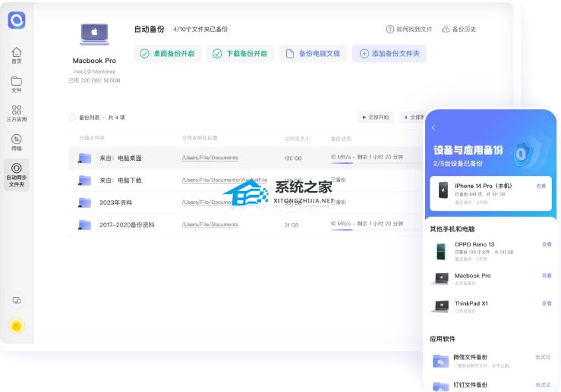
Task: Select the 来自：电脑桌面 row
Action: click(245, 158)
